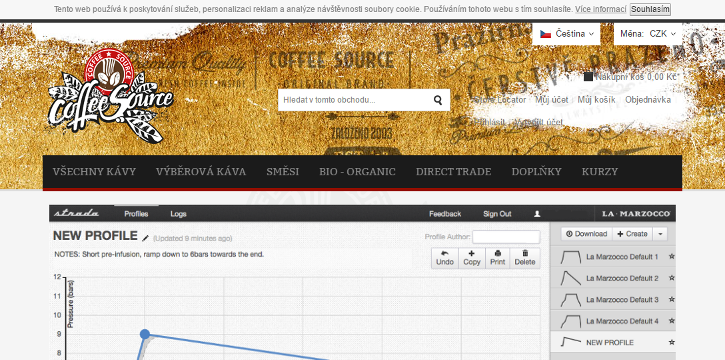Open the arrow dropdown next to Create
The width and height of the screenshot is (725, 360).
660,234
